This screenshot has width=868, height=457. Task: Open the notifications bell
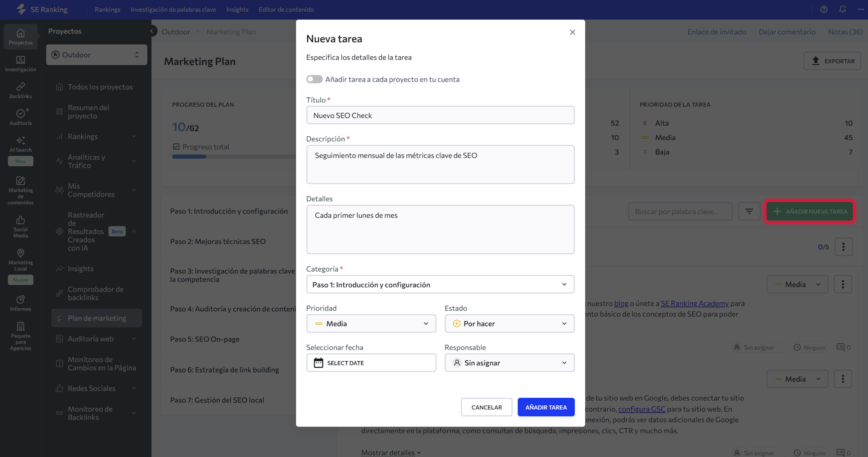pyautogui.click(x=842, y=10)
